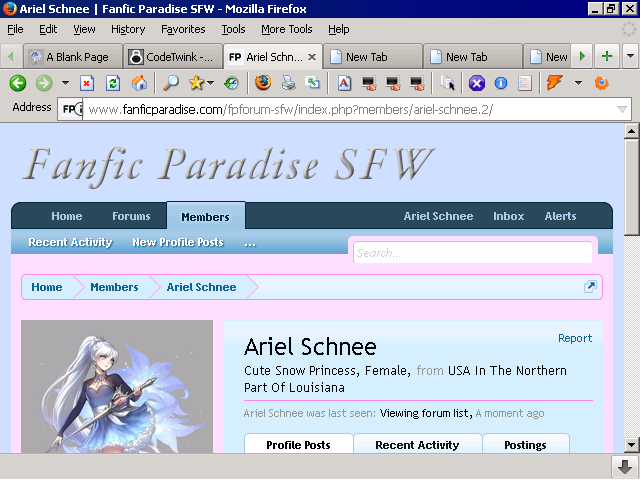The image size is (640, 480).
Task: Open the back/forward history dropdown arrow
Action: [x=65, y=83]
